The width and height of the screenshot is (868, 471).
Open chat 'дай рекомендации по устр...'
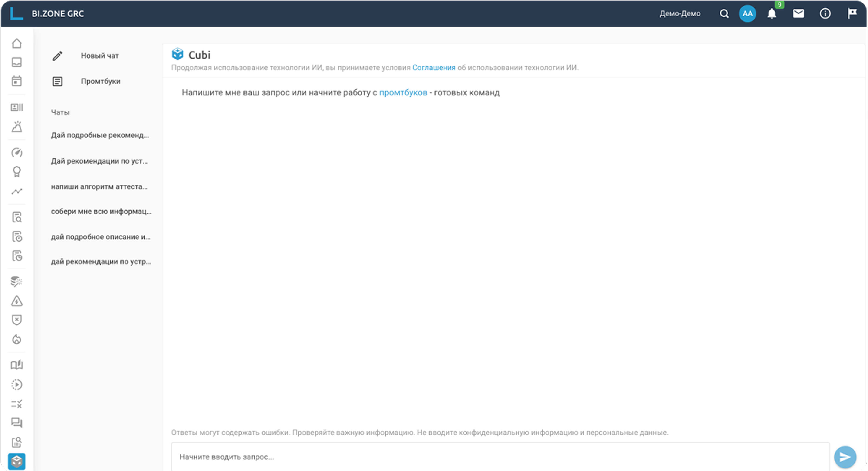click(x=101, y=262)
